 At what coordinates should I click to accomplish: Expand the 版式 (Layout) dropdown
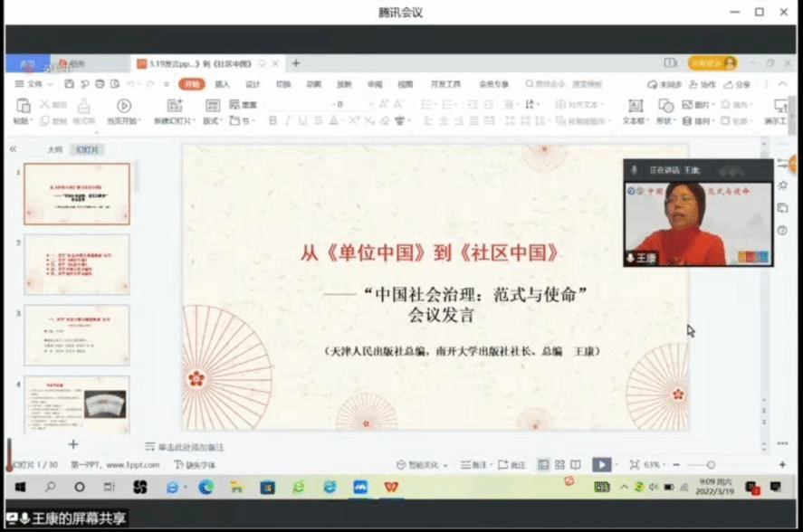pyautogui.click(x=212, y=120)
